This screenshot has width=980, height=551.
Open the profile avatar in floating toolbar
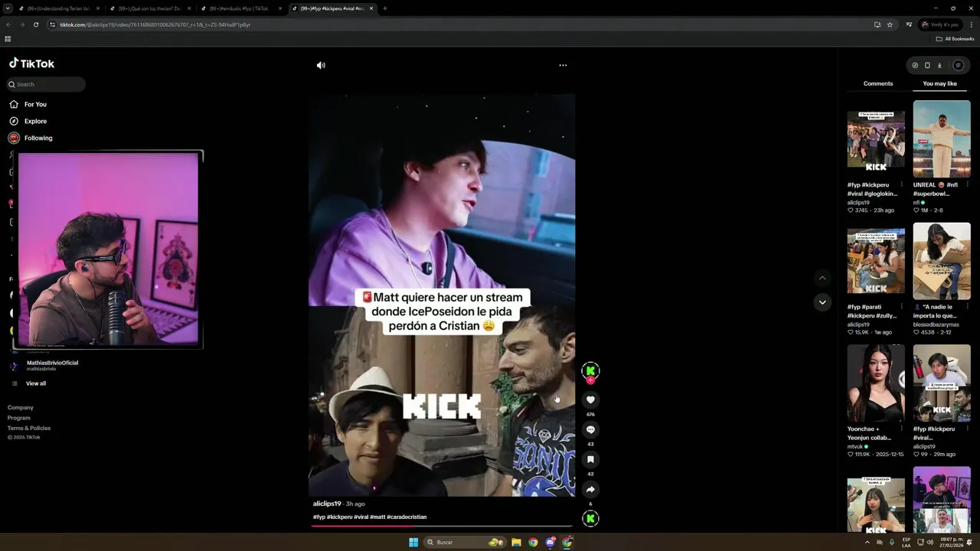click(x=958, y=65)
